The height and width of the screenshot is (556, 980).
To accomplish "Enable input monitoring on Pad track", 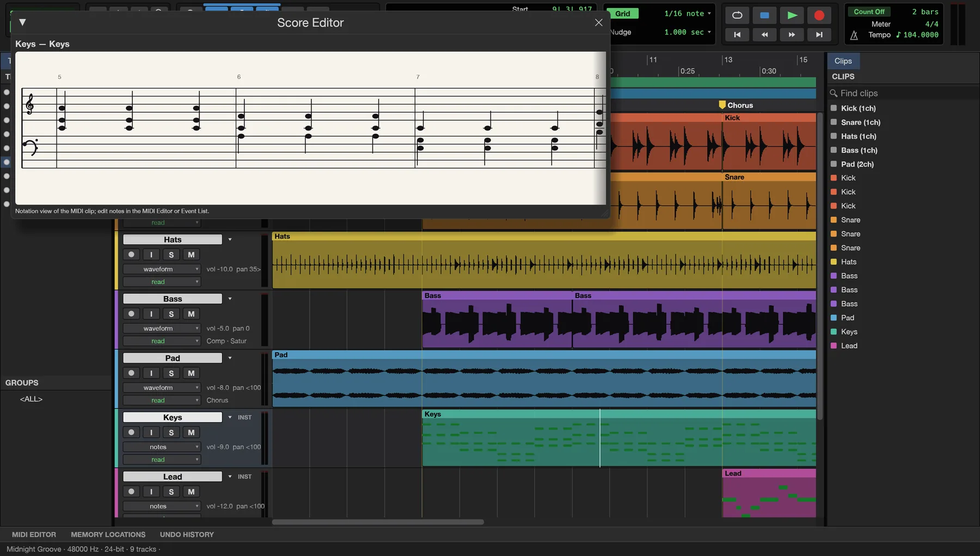I will (x=151, y=373).
